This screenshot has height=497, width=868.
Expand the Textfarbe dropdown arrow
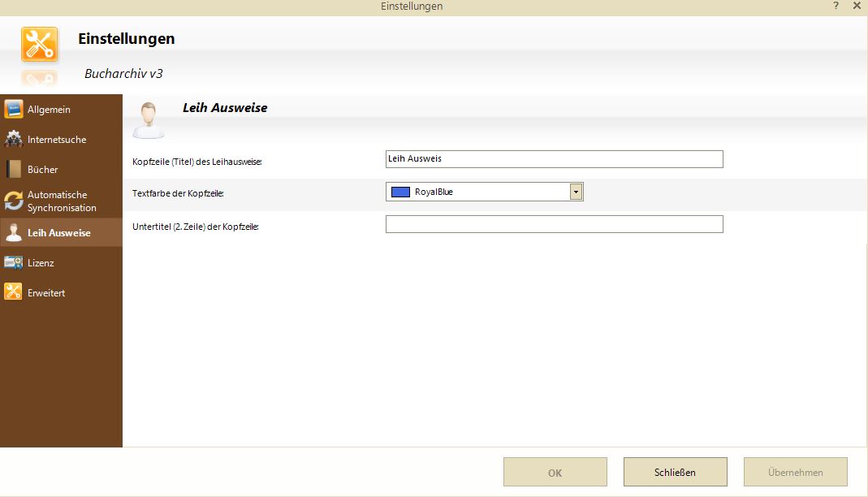576,192
